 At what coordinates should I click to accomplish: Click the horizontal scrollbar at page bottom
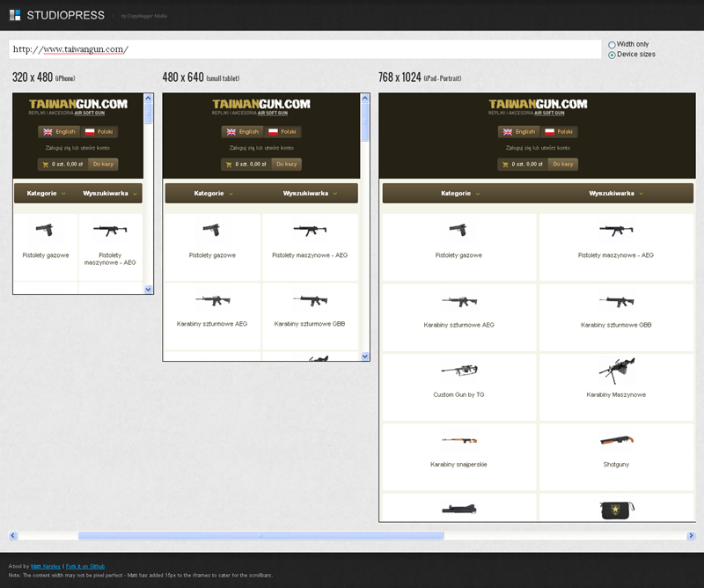(x=260, y=535)
